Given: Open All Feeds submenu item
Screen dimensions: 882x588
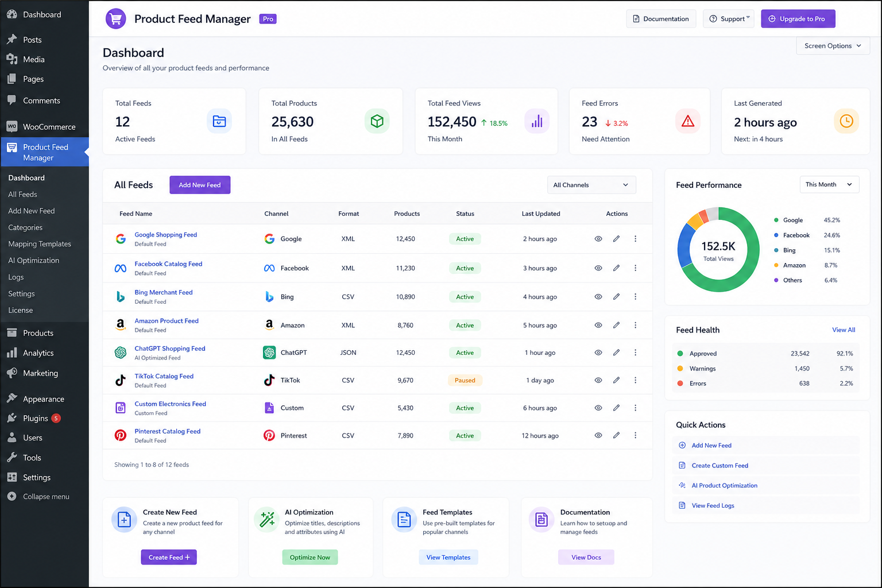Looking at the screenshot, I should pyautogui.click(x=22, y=195).
